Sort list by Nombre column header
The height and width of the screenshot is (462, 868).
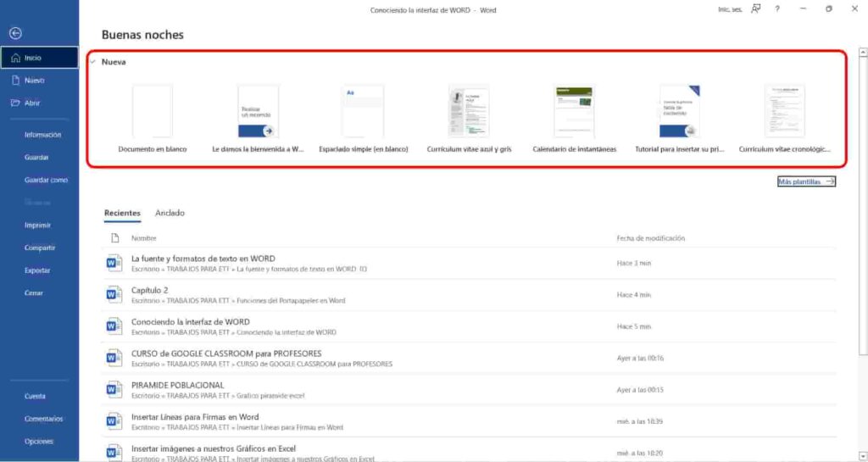[x=144, y=239]
